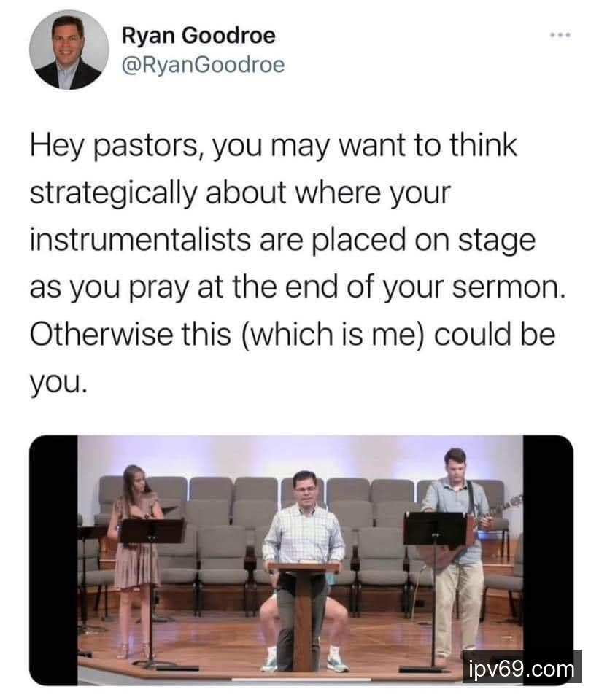Image resolution: width=599 pixels, height=700 pixels.
Task: Click the pastor's checkered shirt
Action: [304, 536]
